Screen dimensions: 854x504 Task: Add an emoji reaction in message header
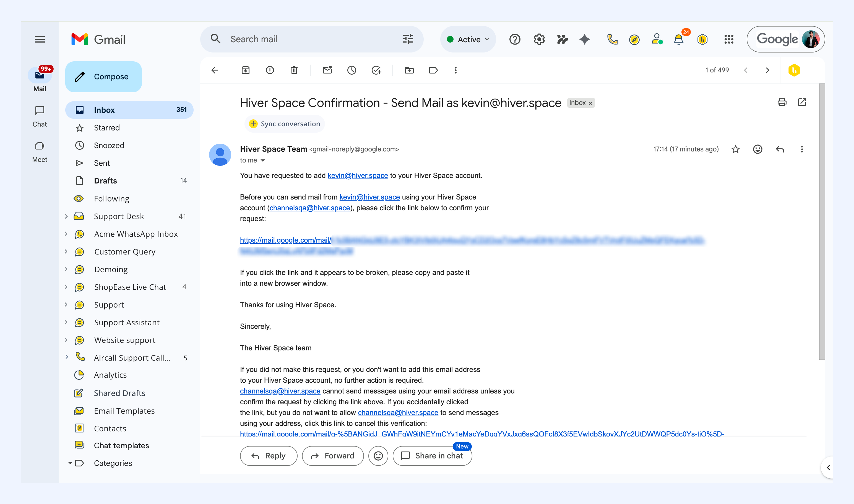point(757,149)
